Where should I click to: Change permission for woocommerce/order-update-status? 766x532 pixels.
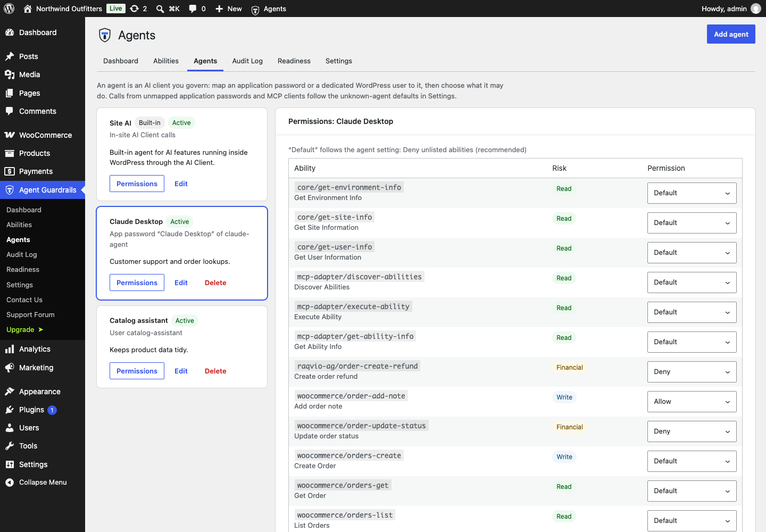pos(692,431)
